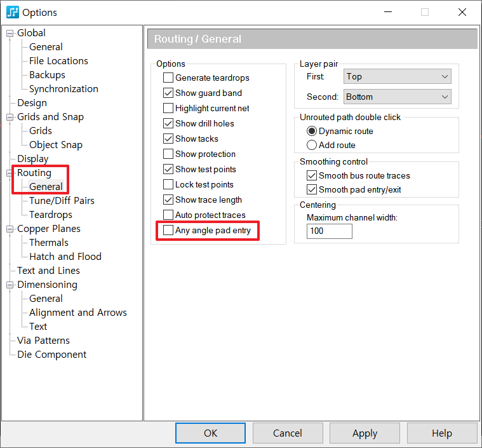Open the Second layer dropdown showing Bottom

point(397,97)
